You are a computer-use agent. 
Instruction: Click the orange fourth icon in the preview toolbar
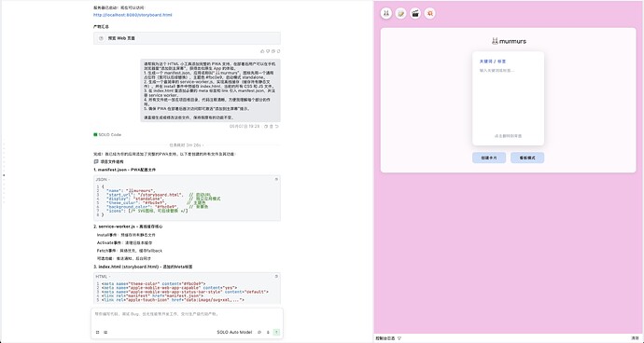click(x=430, y=14)
